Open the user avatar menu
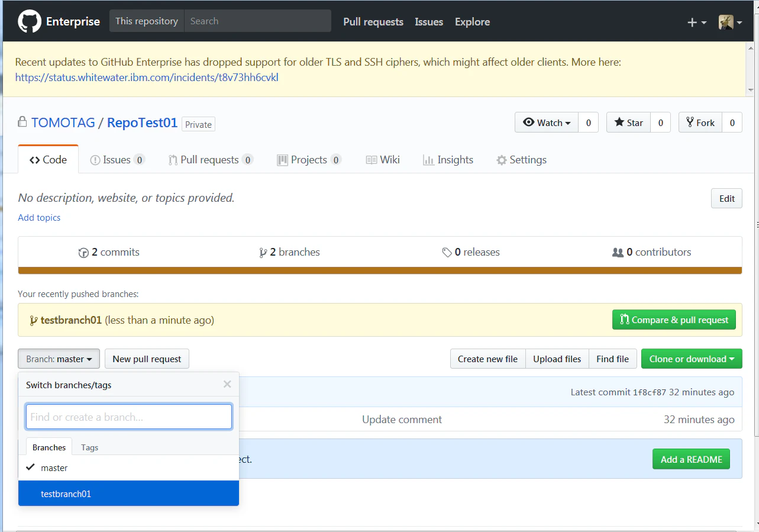This screenshot has width=759, height=532. click(x=731, y=22)
